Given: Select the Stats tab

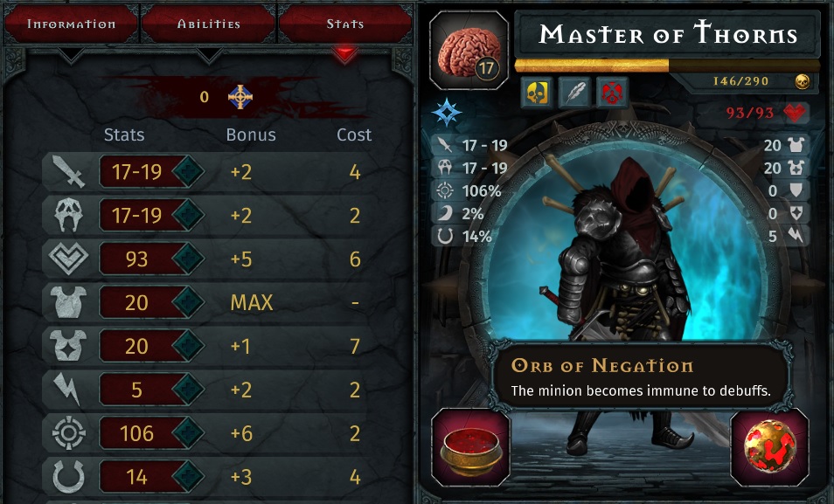Looking at the screenshot, I should click(x=345, y=24).
